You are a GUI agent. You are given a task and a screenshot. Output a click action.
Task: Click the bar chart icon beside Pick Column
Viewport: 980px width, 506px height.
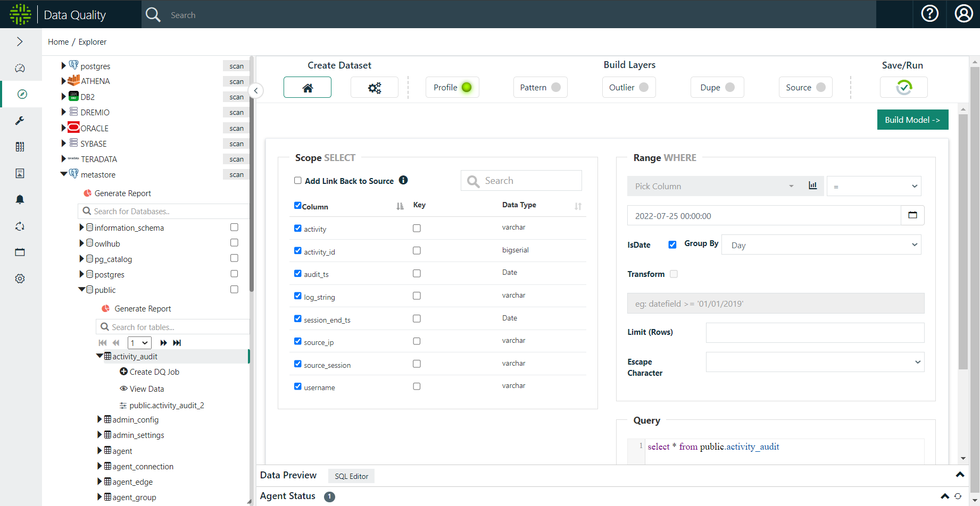coord(812,186)
